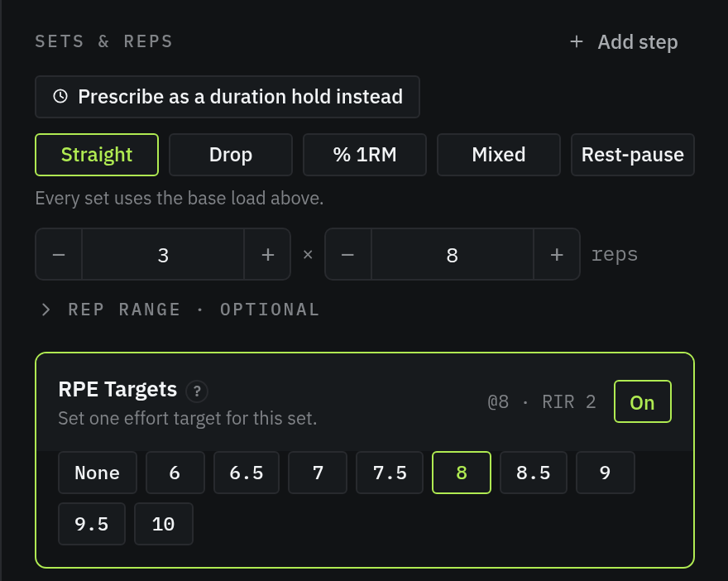Open the RPE Targets help question-mark icon
This screenshot has width=728, height=581.
[x=197, y=391]
